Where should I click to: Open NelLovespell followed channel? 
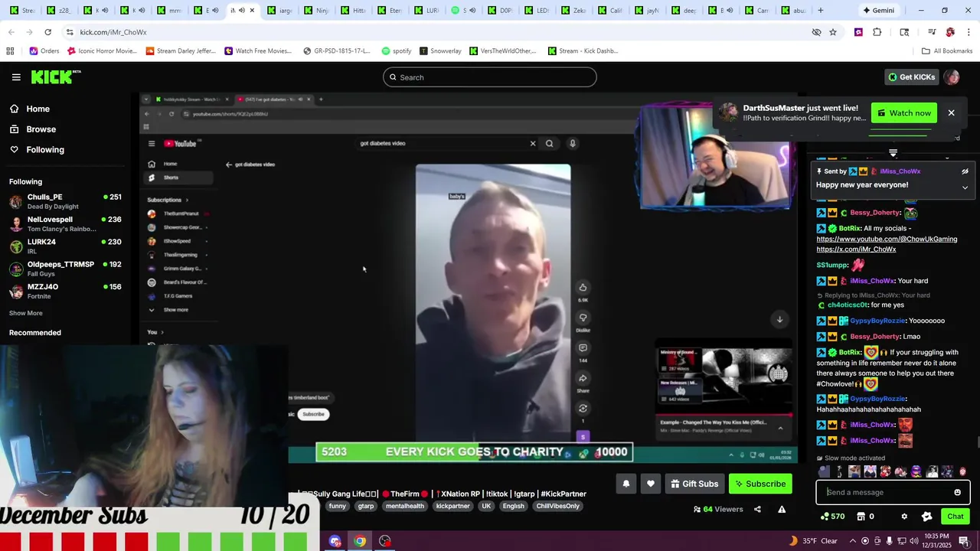tap(65, 223)
